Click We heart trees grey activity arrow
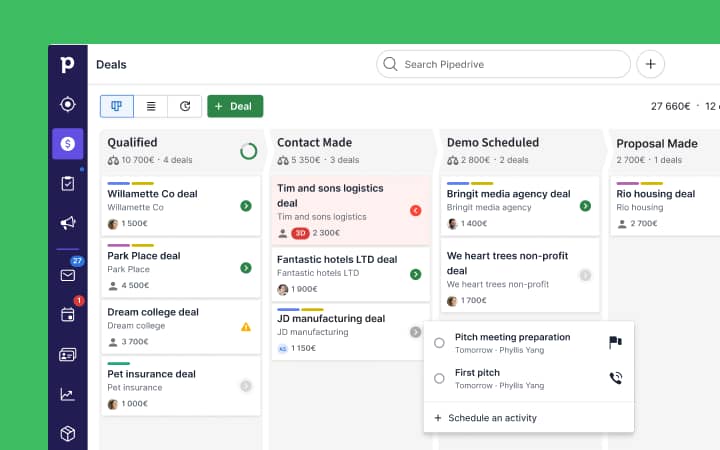The height and width of the screenshot is (450, 720). (585, 275)
